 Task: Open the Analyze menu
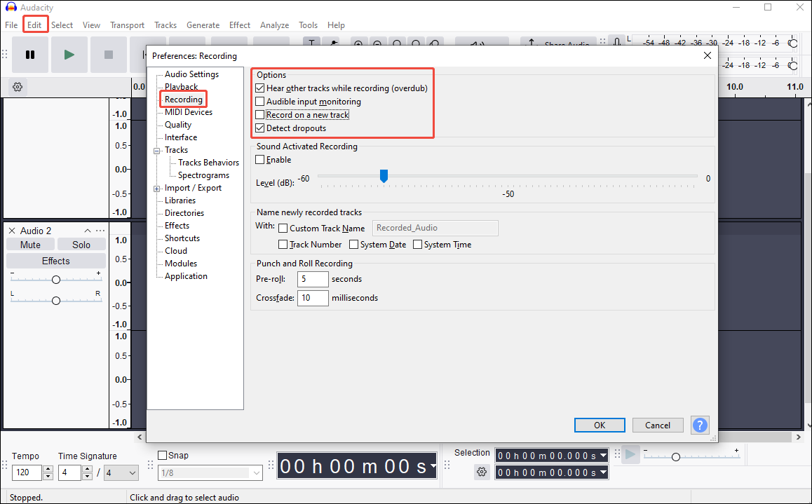pos(274,25)
